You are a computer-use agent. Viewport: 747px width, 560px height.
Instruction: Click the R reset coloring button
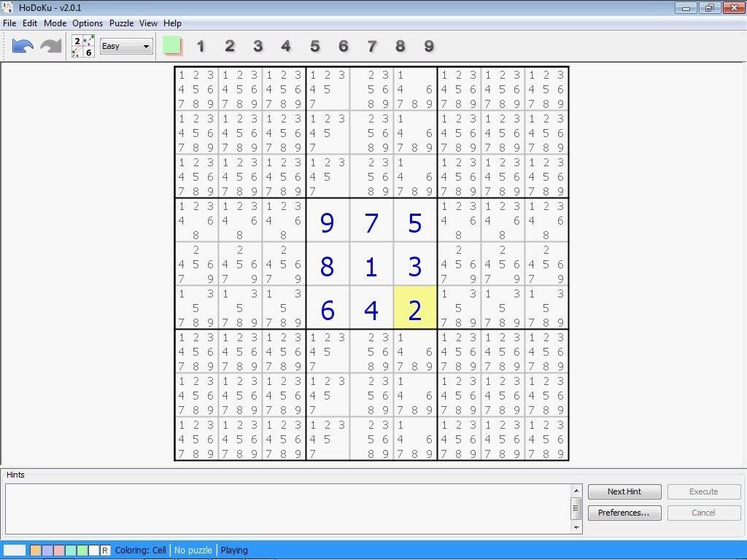tap(105, 551)
